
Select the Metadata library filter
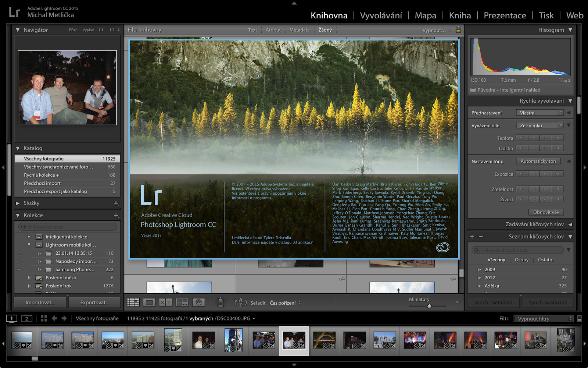pos(300,30)
